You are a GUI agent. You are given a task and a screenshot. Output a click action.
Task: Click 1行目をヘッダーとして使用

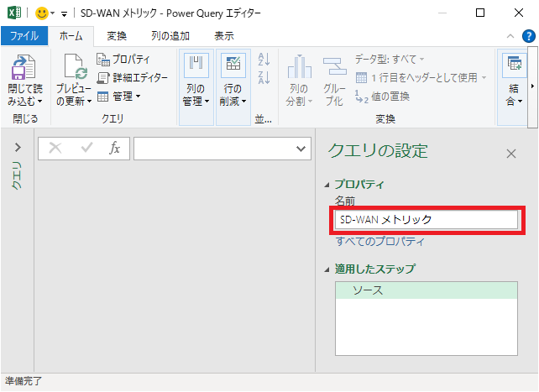[x=416, y=77]
